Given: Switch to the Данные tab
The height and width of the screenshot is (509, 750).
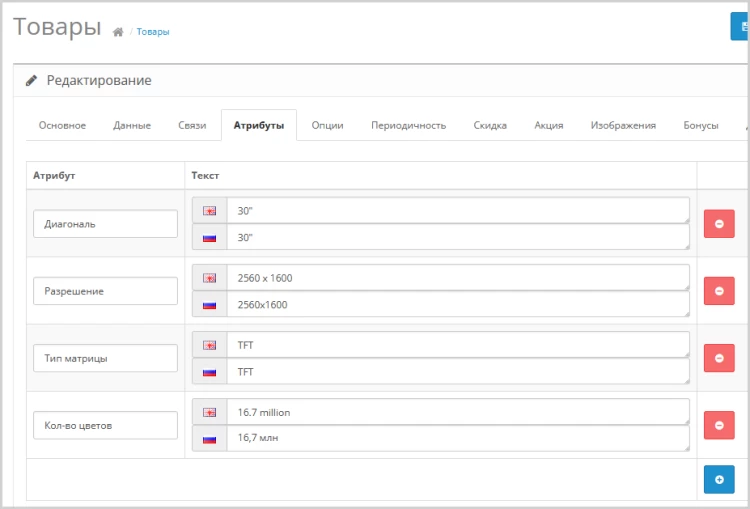Looking at the screenshot, I should click(x=132, y=125).
